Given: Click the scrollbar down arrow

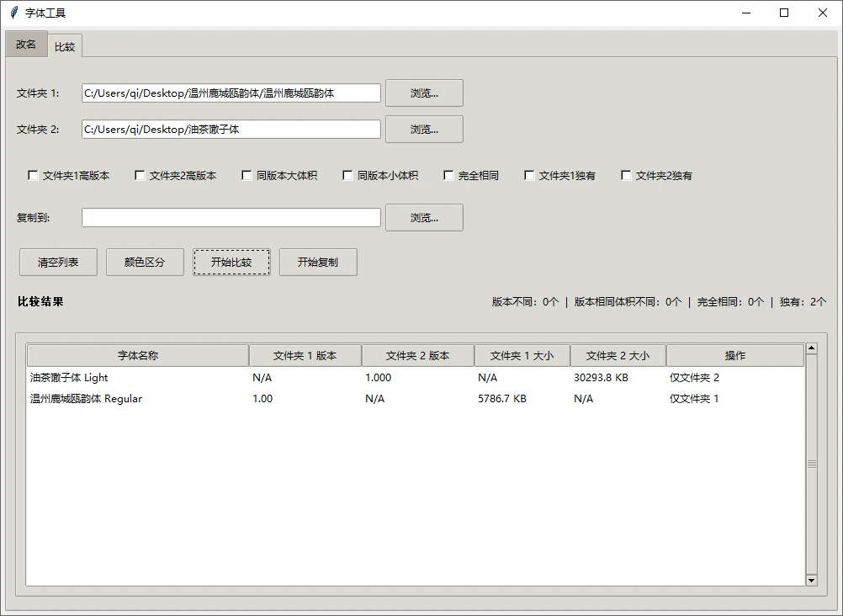Looking at the screenshot, I should coord(811,580).
